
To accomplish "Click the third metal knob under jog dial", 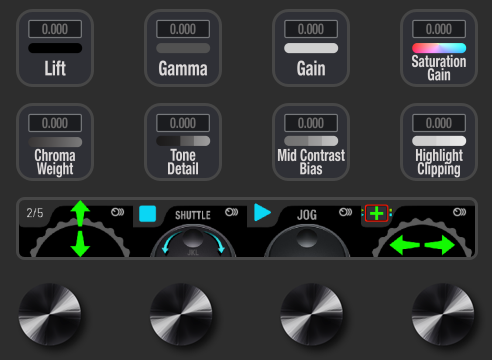I will click(311, 314).
